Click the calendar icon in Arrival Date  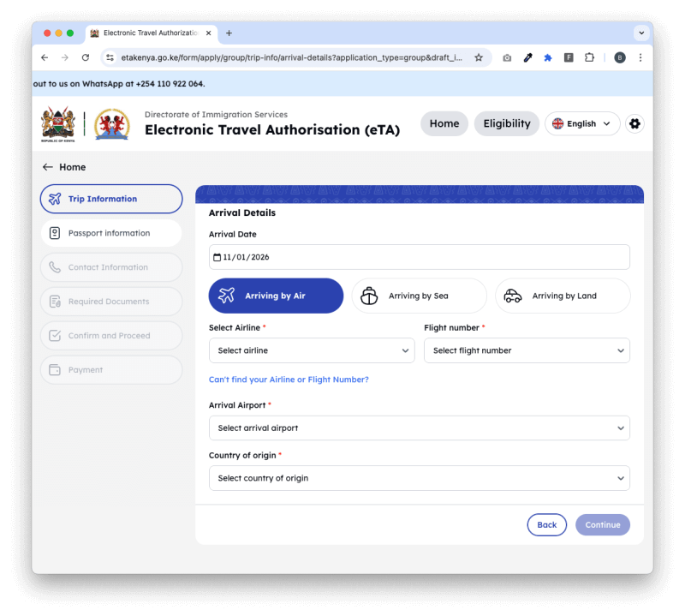[x=217, y=257]
